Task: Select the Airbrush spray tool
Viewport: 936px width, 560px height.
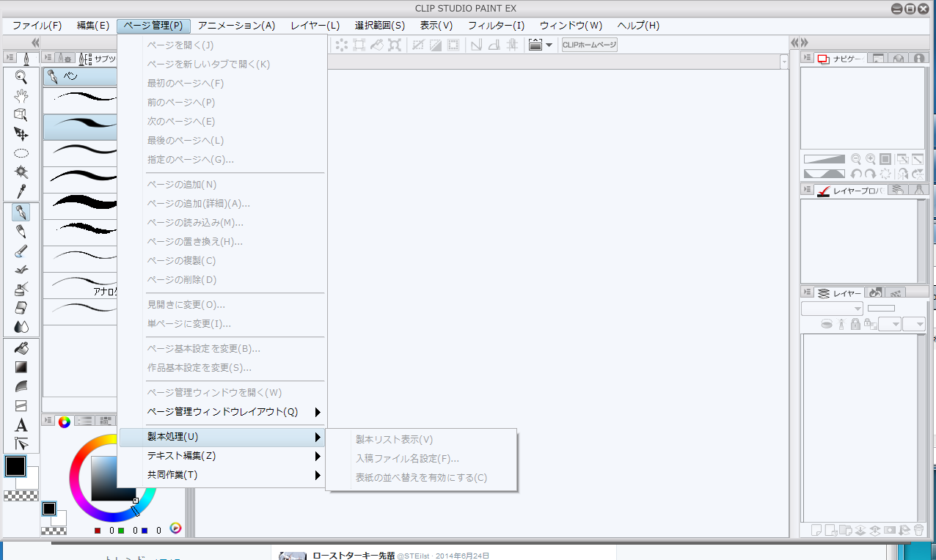Action: pyautogui.click(x=21, y=289)
